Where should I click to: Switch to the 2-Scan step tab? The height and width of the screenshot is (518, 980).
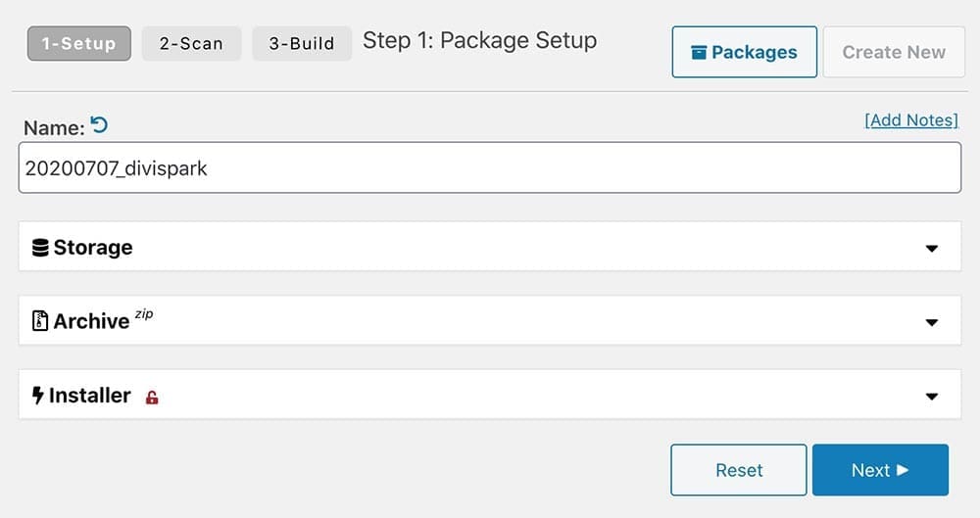pyautogui.click(x=191, y=44)
